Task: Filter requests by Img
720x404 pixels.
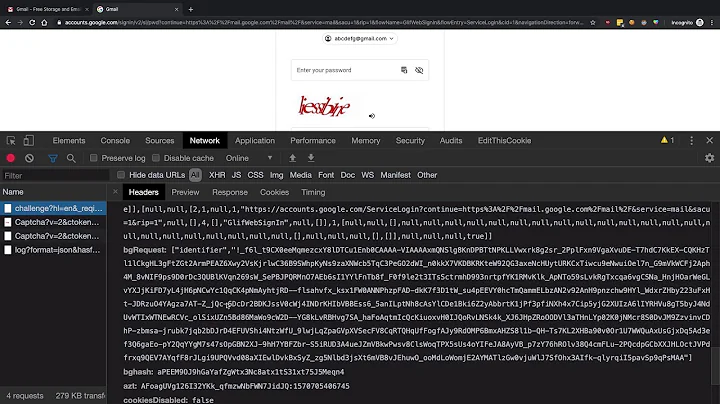Action: pyautogui.click(x=276, y=175)
